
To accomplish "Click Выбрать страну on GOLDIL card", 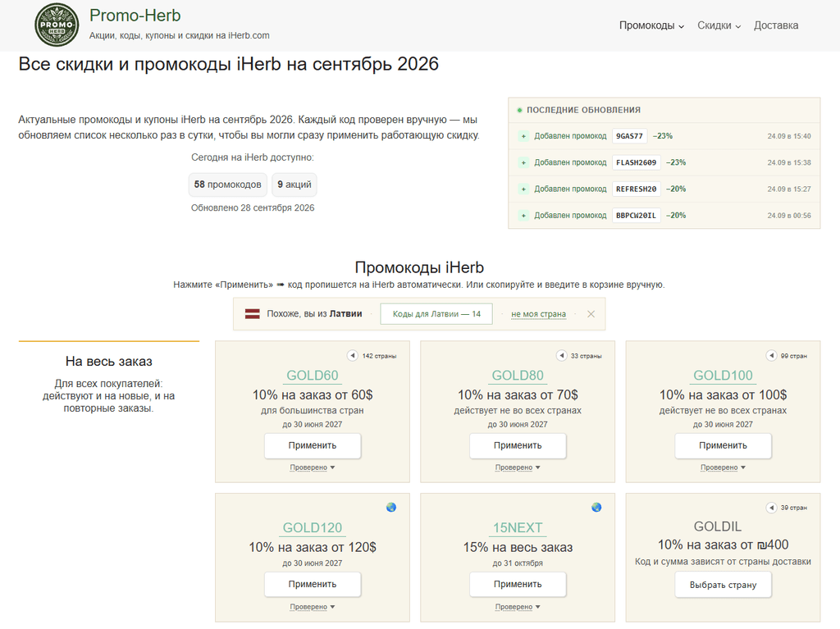I will (723, 585).
